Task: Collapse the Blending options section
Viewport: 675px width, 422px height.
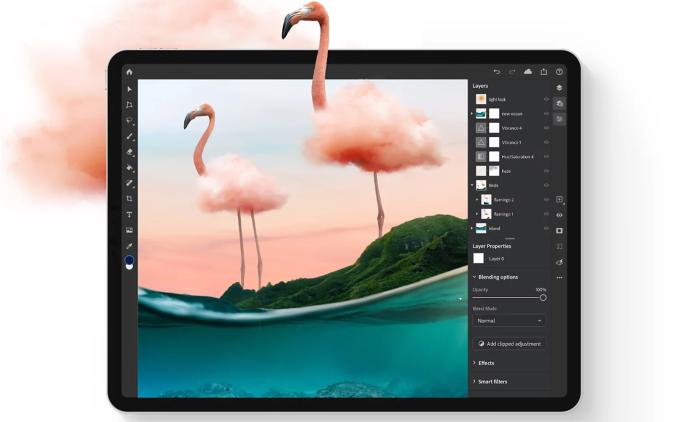Action: pyautogui.click(x=474, y=277)
